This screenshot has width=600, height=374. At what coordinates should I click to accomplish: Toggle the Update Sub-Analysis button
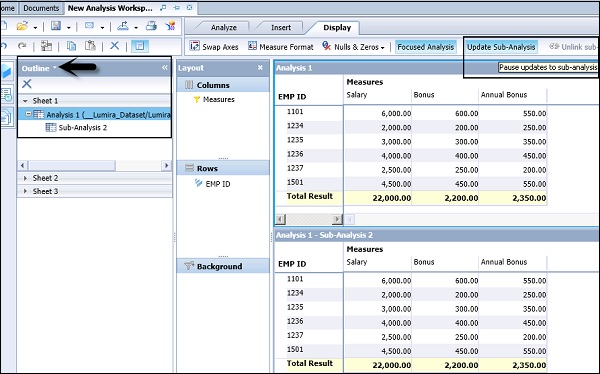[x=501, y=47]
